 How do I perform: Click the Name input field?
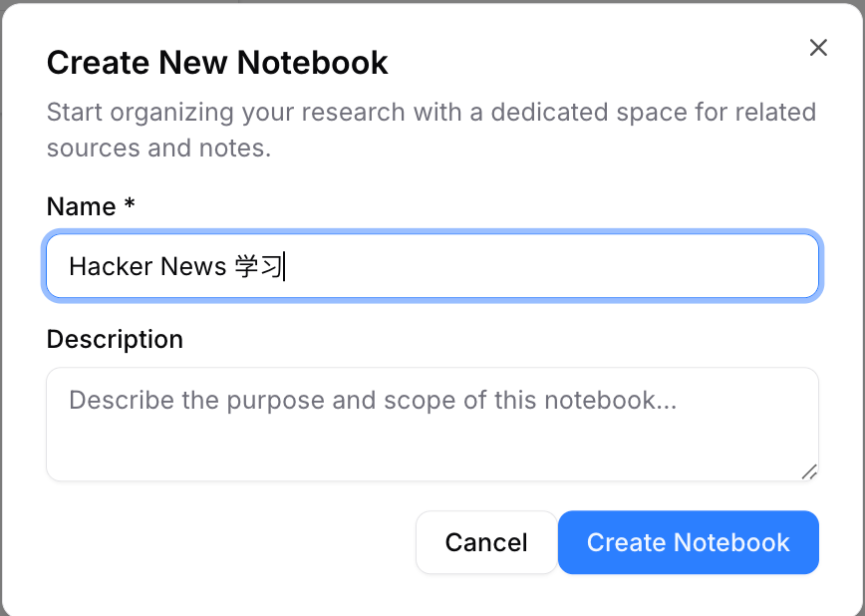point(432,266)
